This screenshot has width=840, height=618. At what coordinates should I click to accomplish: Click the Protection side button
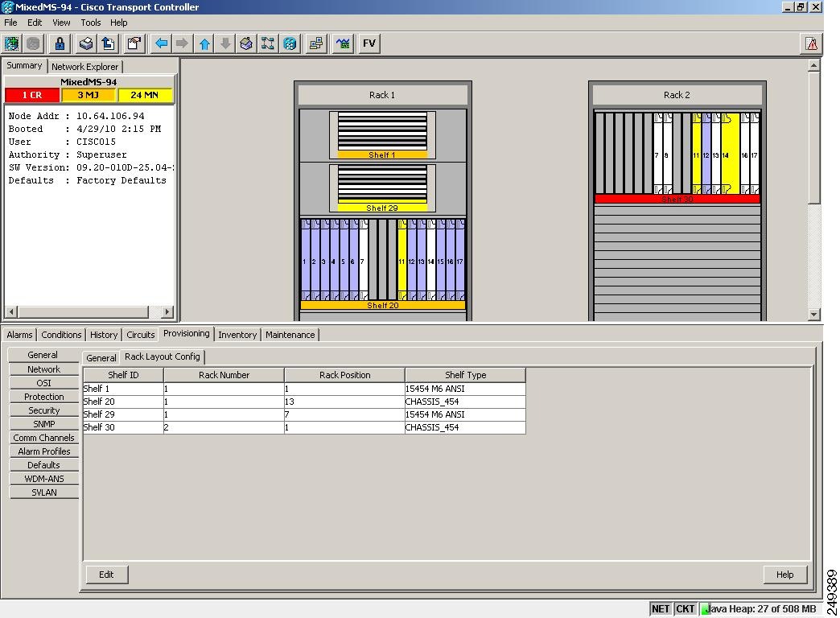[x=44, y=397]
